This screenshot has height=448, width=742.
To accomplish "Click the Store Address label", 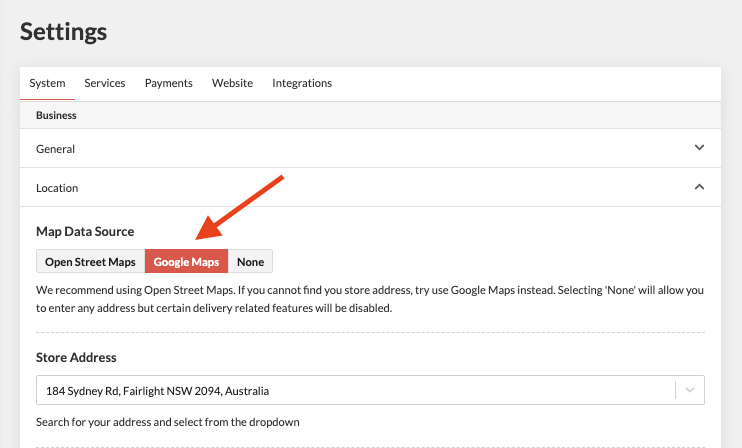I will pyautogui.click(x=76, y=357).
